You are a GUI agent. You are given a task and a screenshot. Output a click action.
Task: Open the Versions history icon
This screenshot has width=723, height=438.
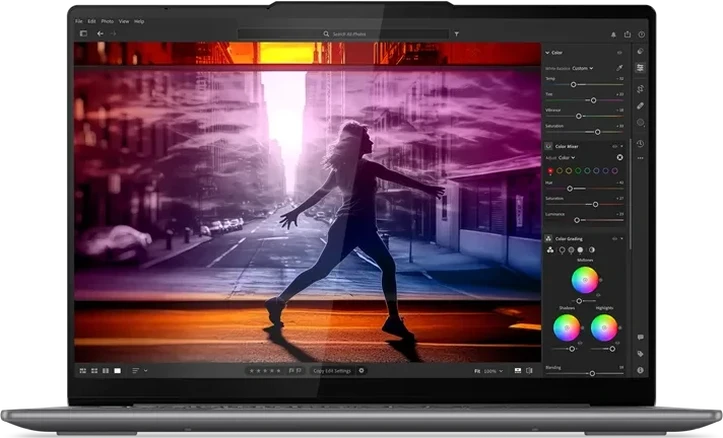click(640, 143)
